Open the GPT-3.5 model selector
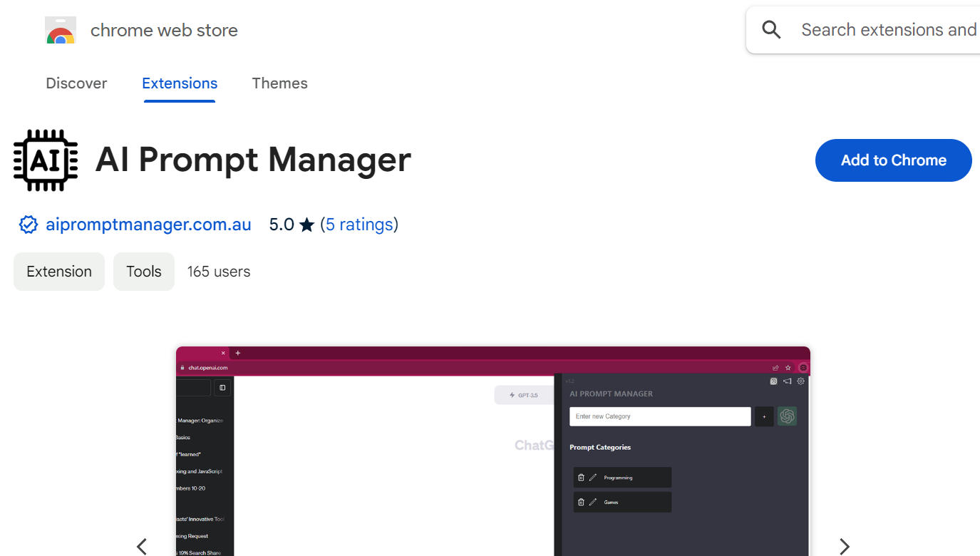The width and height of the screenshot is (980, 556). (524, 395)
